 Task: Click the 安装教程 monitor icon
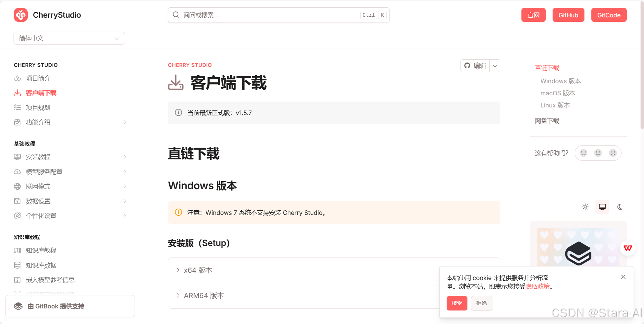click(x=17, y=157)
